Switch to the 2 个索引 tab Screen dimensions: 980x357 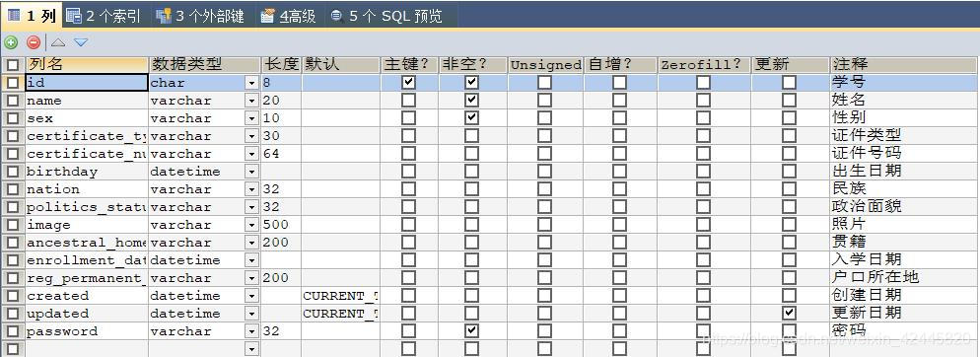[x=104, y=16]
